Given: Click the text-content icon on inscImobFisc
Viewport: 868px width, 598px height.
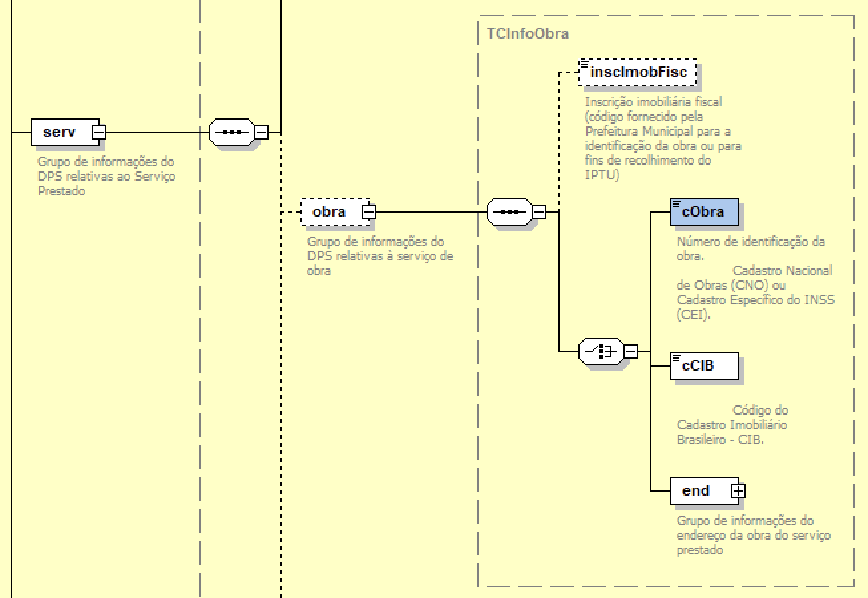Looking at the screenshot, I should pos(585,63).
